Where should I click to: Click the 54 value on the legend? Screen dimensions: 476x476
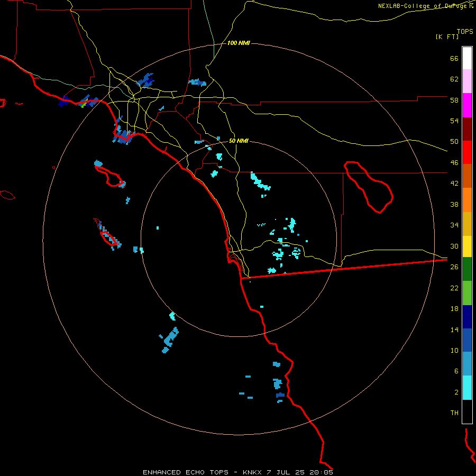point(454,121)
